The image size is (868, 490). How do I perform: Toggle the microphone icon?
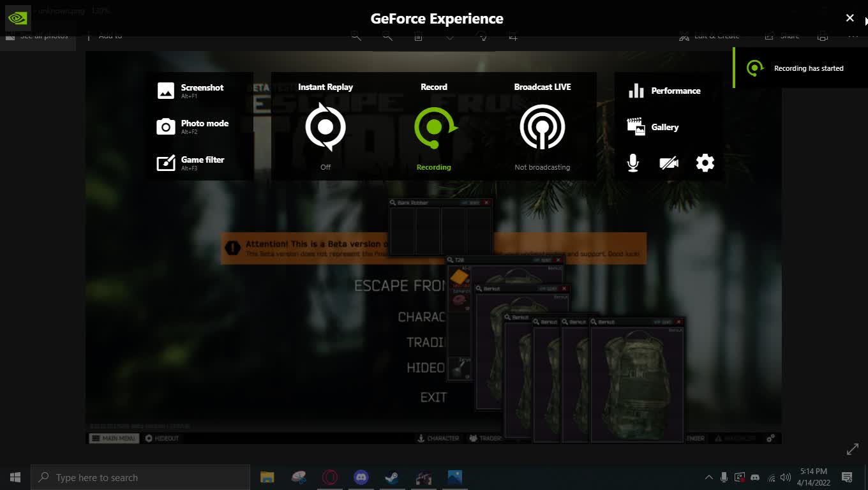coord(632,163)
